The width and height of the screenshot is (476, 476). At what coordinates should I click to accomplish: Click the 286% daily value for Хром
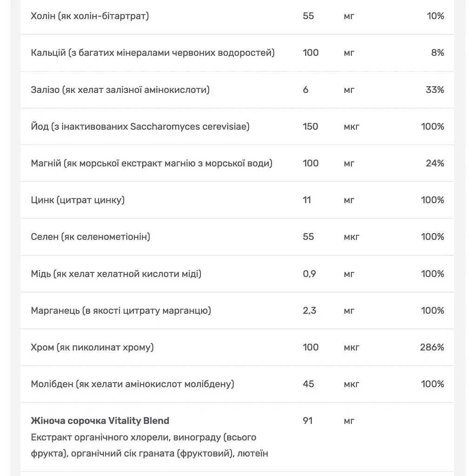432,347
